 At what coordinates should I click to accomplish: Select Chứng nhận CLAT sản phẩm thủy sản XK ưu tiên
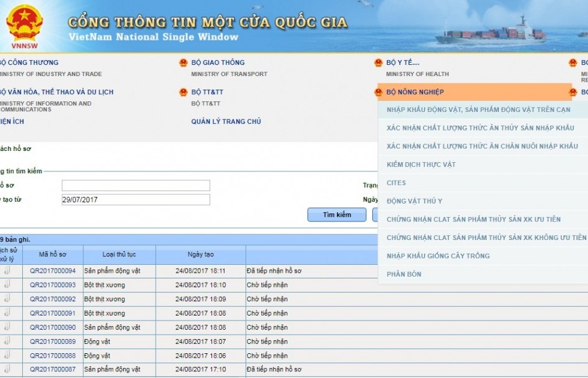pyautogui.click(x=474, y=219)
